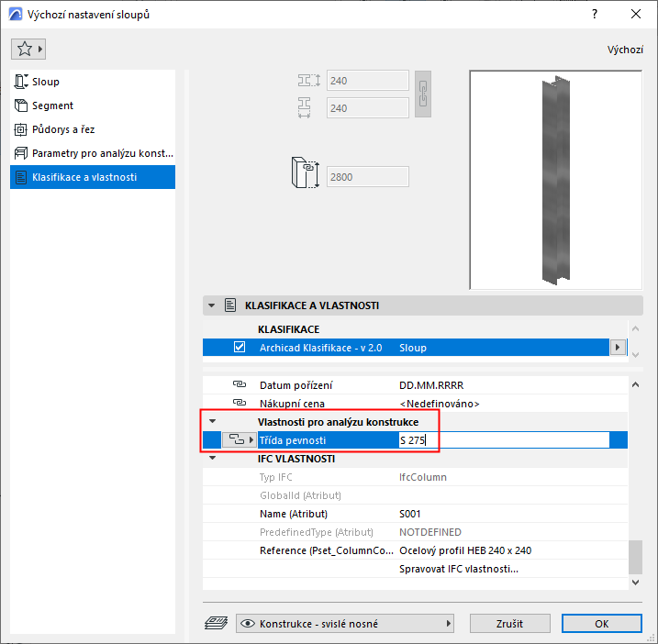Click the Reference (Pset_ColumnCo... label
This screenshot has height=644, width=658.
(x=327, y=550)
